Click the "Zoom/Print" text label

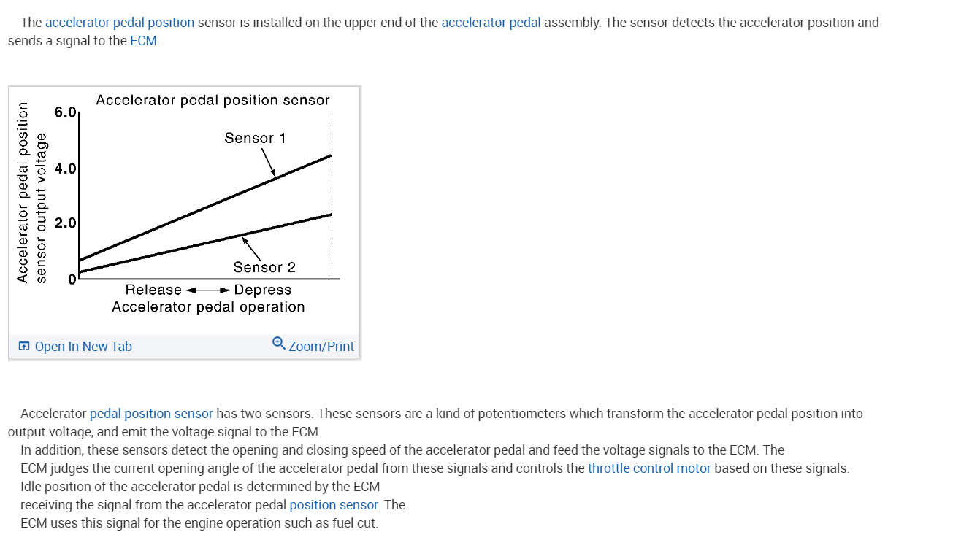coord(321,347)
